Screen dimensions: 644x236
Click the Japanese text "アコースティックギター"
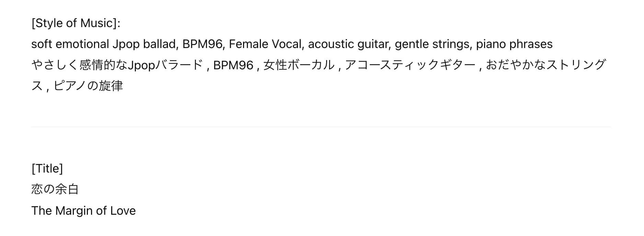410,65
